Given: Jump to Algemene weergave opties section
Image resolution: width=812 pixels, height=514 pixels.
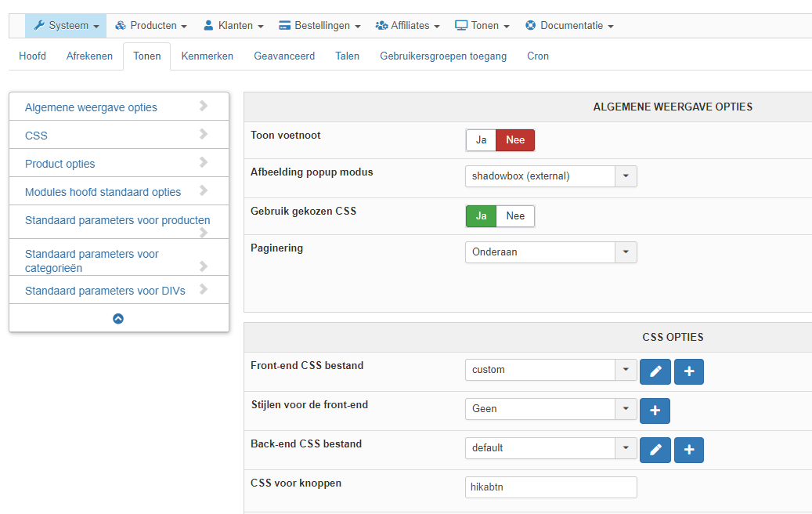Looking at the screenshot, I should pyautogui.click(x=91, y=107).
